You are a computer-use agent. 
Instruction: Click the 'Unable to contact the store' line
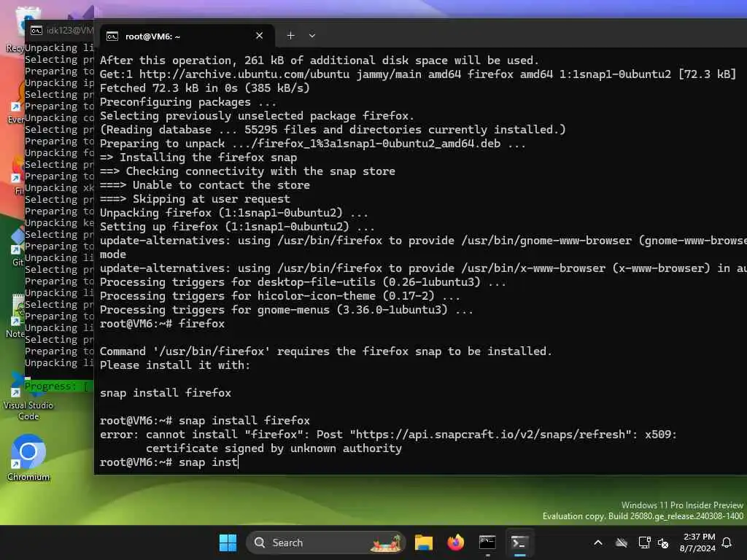click(x=205, y=185)
